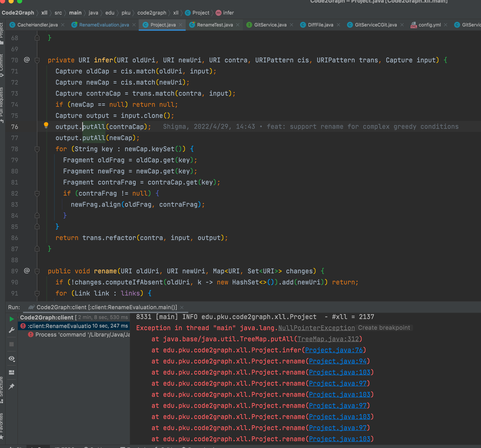
Task: Click the yellow lightbulb intention icon on line 76
Action: point(46,125)
